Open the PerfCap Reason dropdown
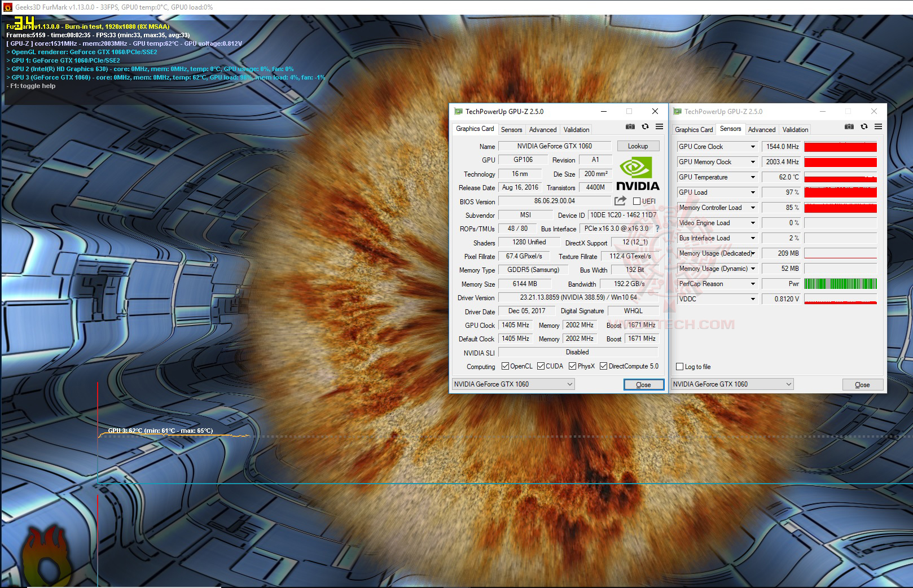This screenshot has width=913, height=588. (752, 284)
